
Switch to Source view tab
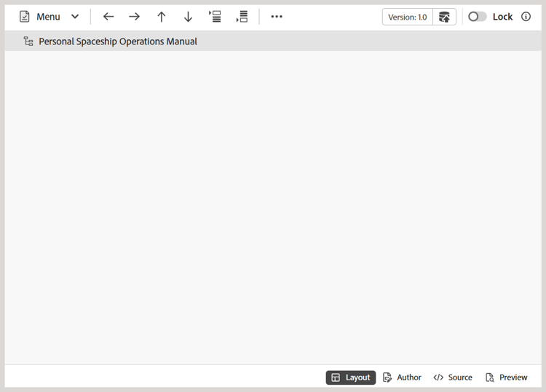453,377
